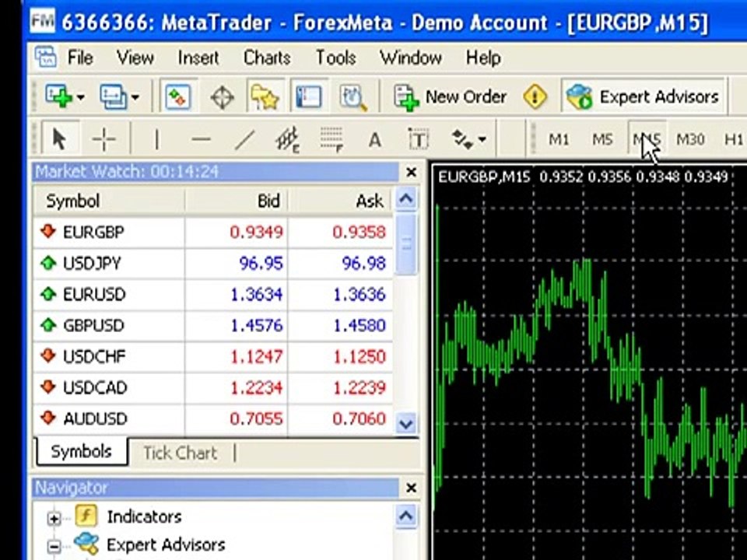Screen dimensions: 747x560
Task: Close the Market Watch panel
Action: 411,172
